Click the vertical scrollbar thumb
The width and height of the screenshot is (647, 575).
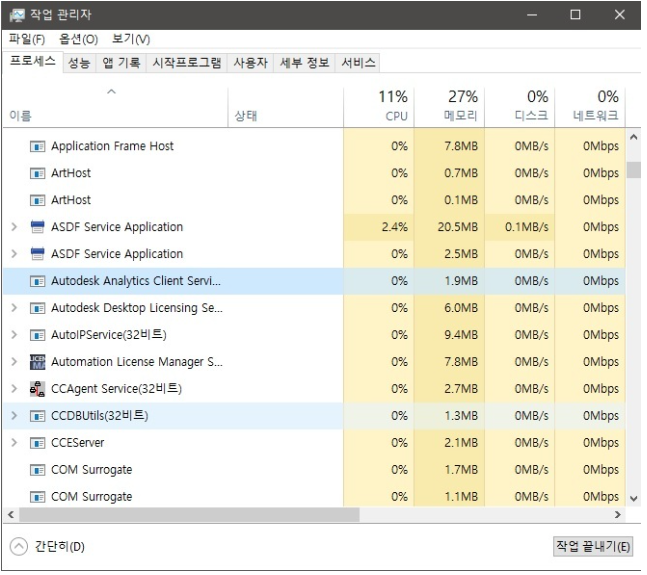point(635,170)
